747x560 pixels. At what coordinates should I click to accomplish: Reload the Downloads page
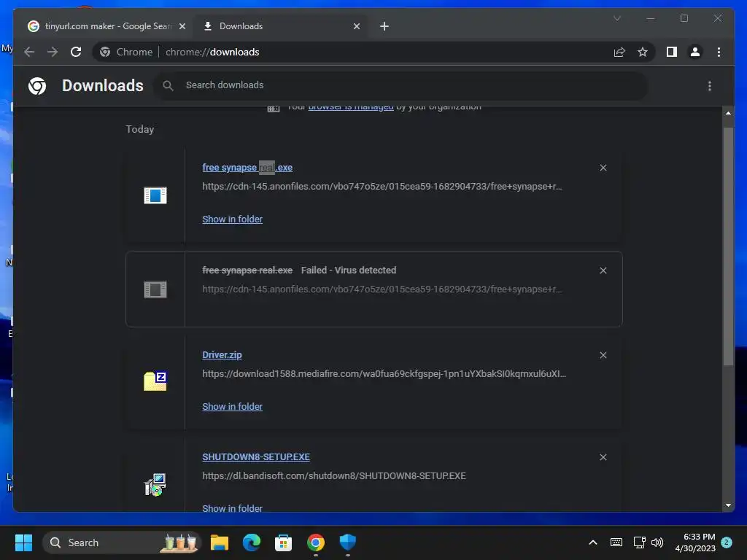coord(76,52)
